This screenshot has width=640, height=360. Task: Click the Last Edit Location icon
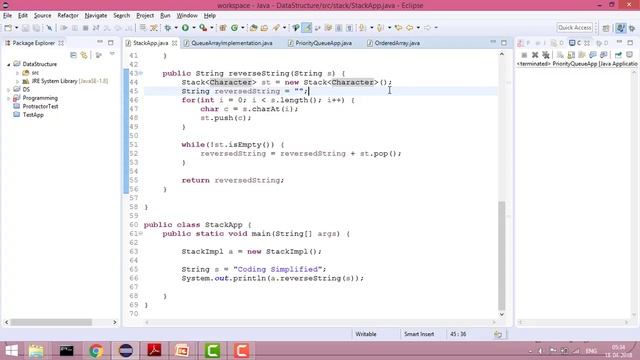point(398,28)
